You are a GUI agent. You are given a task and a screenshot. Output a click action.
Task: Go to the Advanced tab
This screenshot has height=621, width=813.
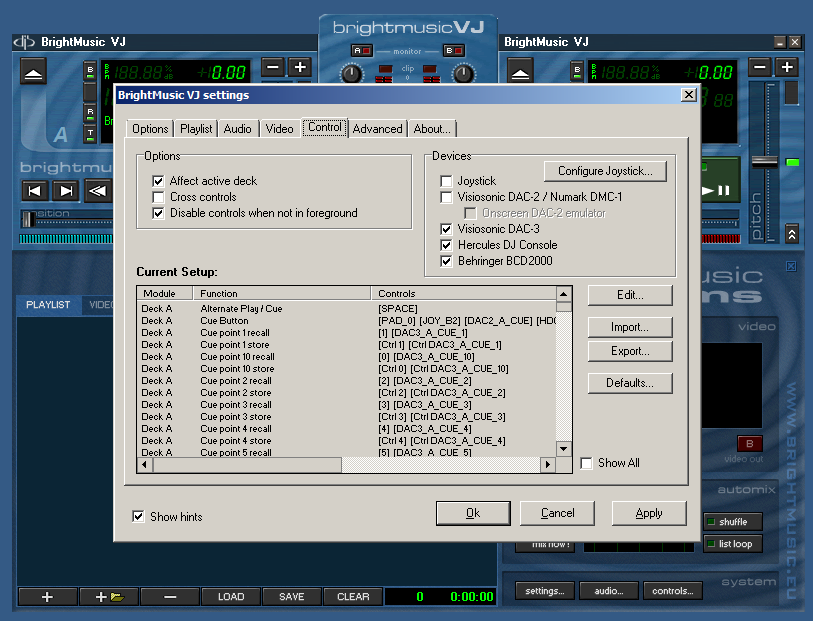click(x=377, y=129)
